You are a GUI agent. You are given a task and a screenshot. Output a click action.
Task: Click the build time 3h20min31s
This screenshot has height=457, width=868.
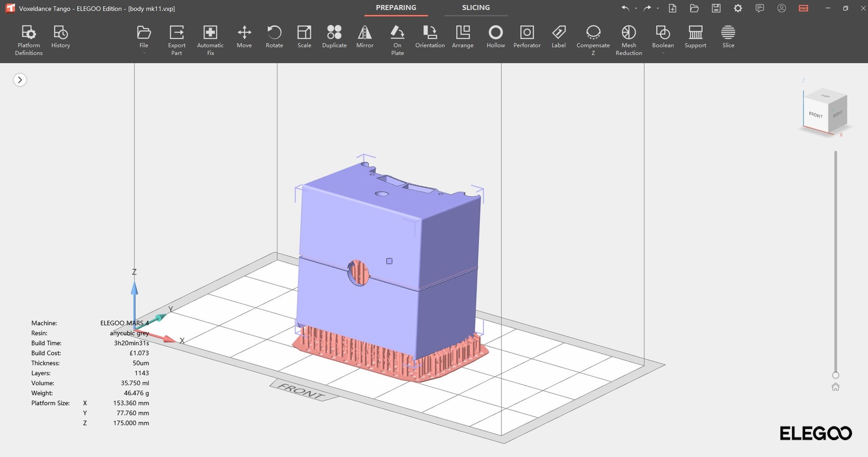click(131, 343)
